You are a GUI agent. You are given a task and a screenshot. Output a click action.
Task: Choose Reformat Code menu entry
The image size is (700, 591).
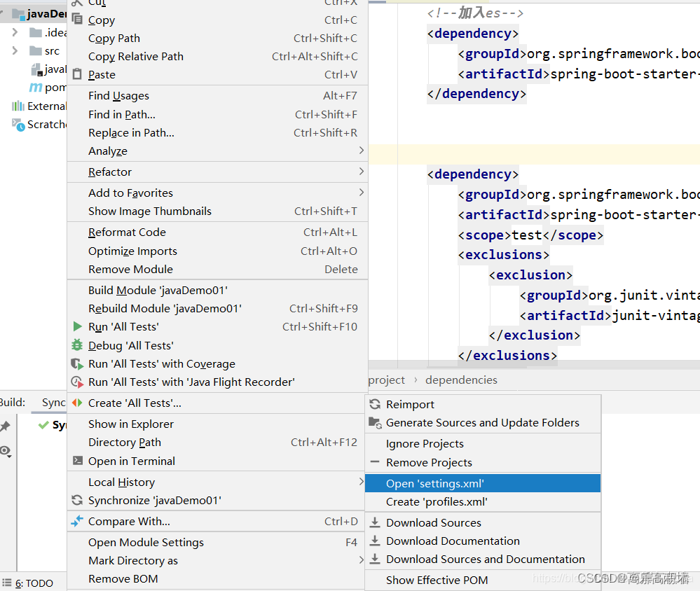point(217,232)
